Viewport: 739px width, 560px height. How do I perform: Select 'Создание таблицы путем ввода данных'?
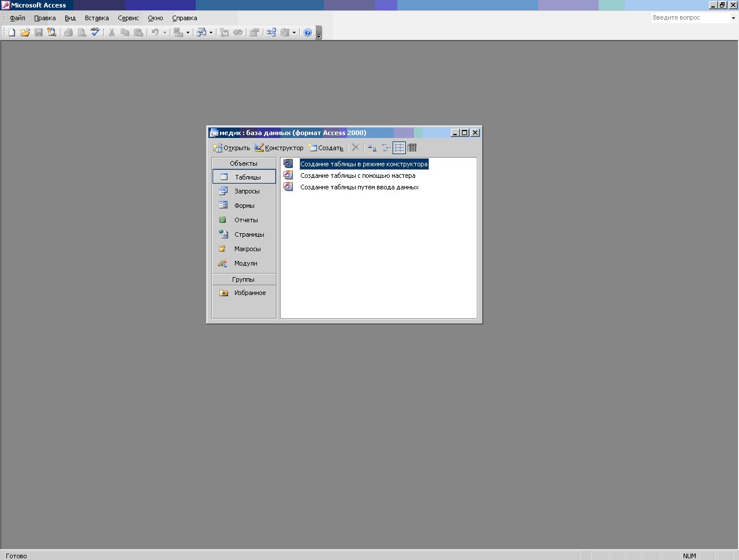point(359,187)
